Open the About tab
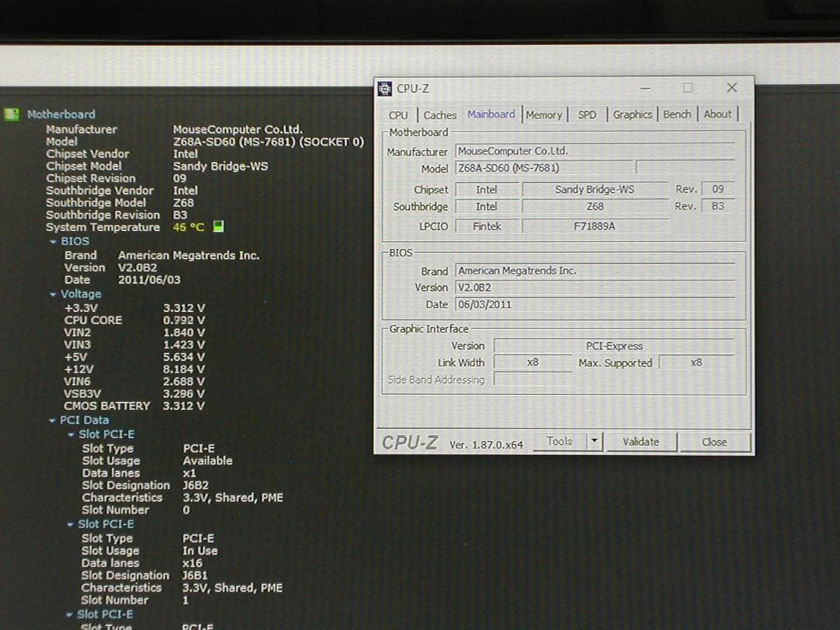The height and width of the screenshot is (630, 840). tap(717, 114)
